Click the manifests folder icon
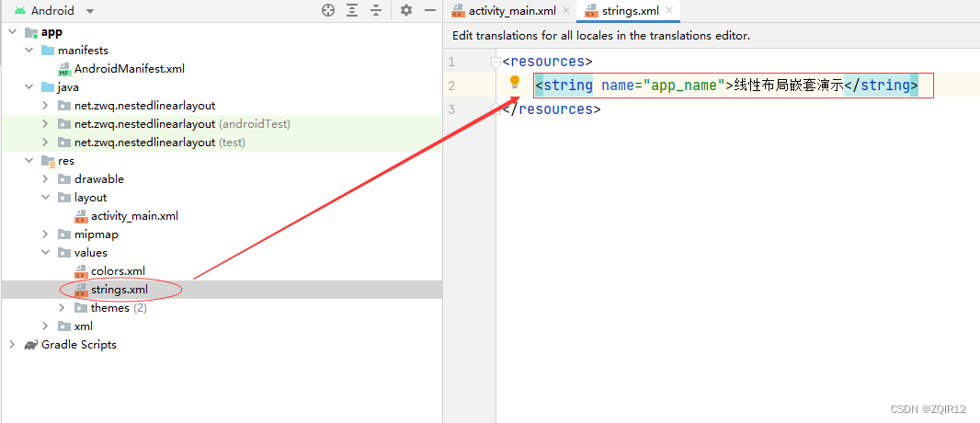 (48, 50)
